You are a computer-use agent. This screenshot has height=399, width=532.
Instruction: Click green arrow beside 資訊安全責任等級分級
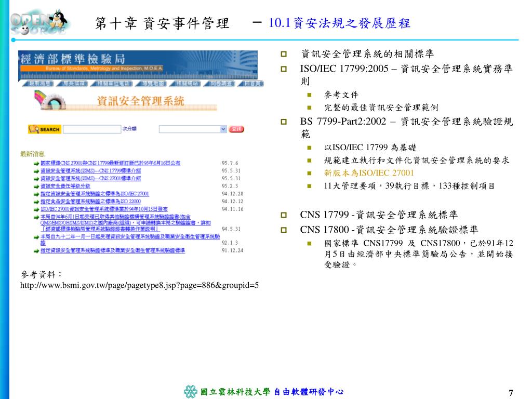36,187
